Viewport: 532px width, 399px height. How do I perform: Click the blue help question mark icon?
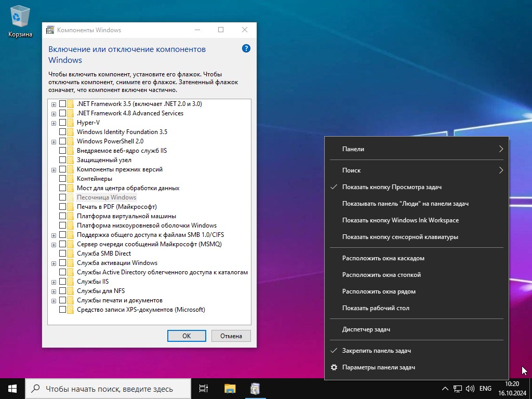(x=246, y=48)
